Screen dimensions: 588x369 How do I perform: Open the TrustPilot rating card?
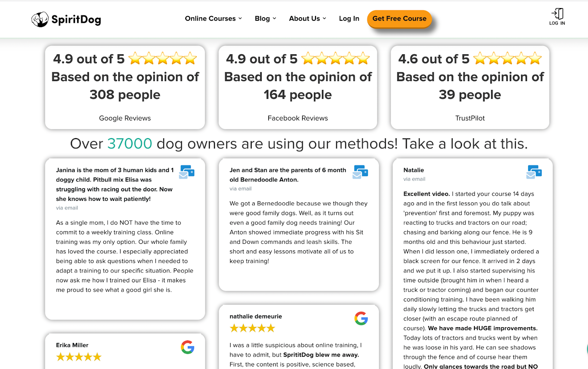click(470, 87)
